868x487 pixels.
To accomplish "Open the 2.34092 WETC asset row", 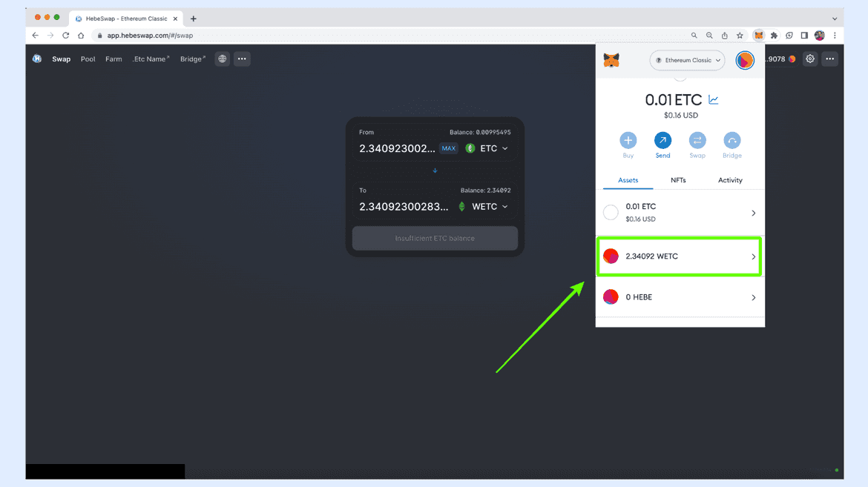I will click(680, 256).
